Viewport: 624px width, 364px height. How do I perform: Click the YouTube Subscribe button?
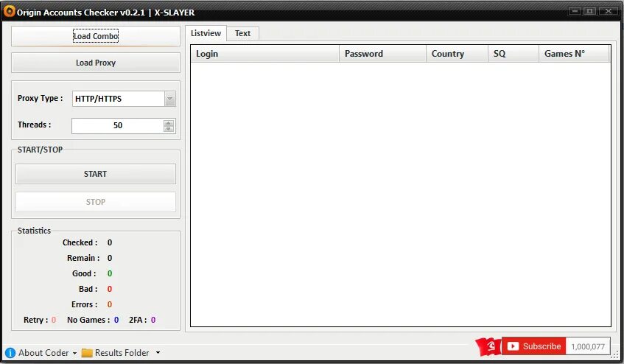pyautogui.click(x=533, y=346)
